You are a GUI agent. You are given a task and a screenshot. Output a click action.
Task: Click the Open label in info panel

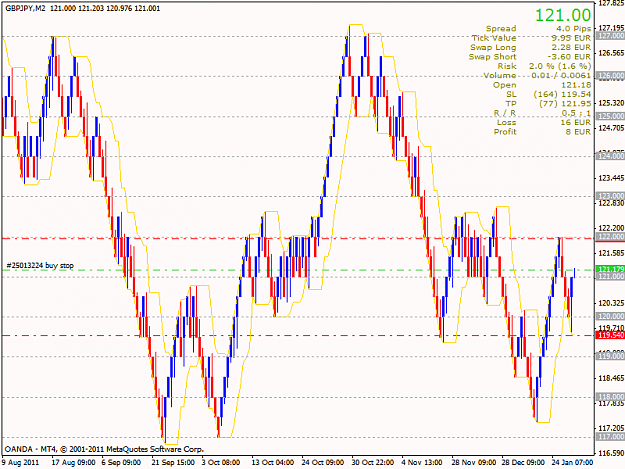coord(505,85)
